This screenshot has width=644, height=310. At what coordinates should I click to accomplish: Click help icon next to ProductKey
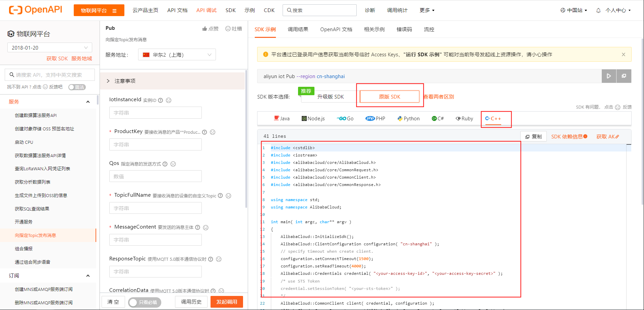click(x=204, y=132)
